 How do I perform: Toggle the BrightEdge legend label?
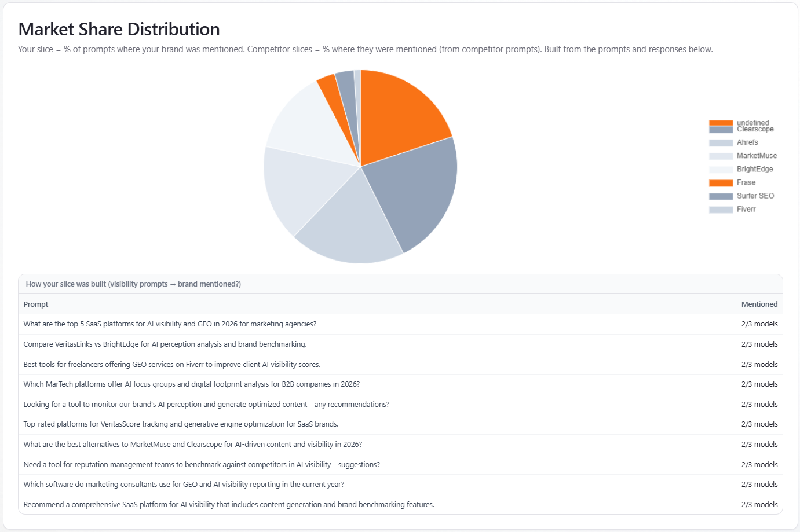(x=754, y=169)
